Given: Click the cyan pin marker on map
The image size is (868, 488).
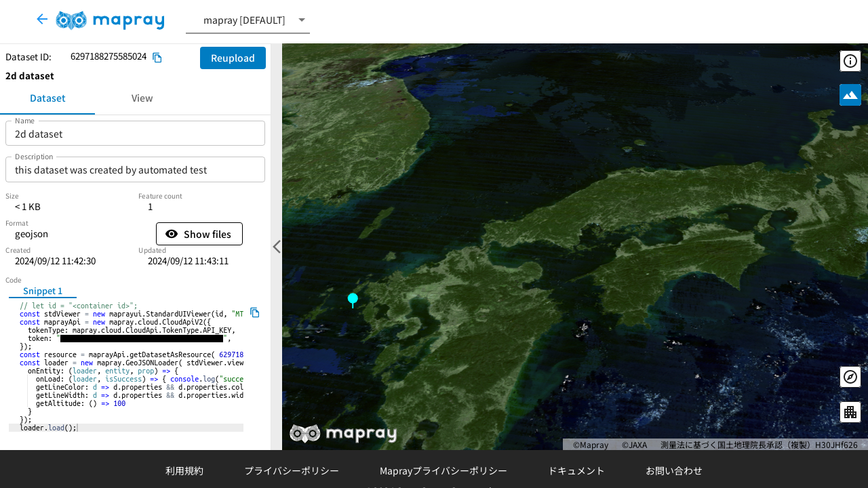Looking at the screenshot, I should (x=353, y=299).
